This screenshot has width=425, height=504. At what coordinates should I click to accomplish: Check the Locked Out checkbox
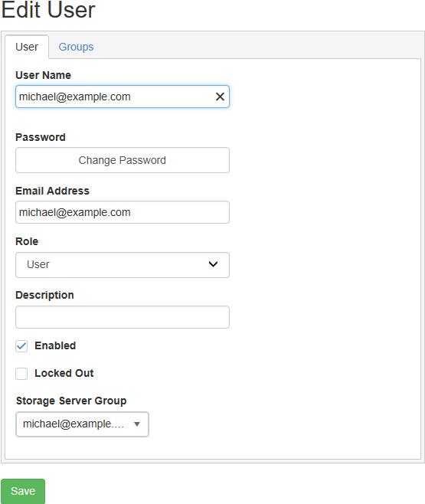pyautogui.click(x=21, y=374)
